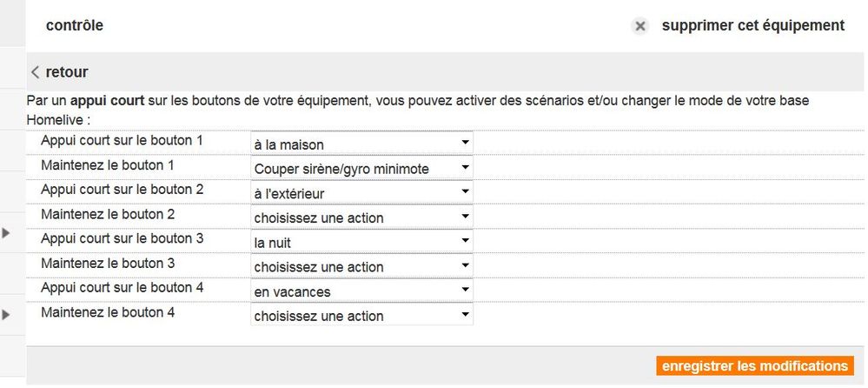Click the back chevron next to retour
This screenshot has width=868, height=388.
pyautogui.click(x=36, y=72)
